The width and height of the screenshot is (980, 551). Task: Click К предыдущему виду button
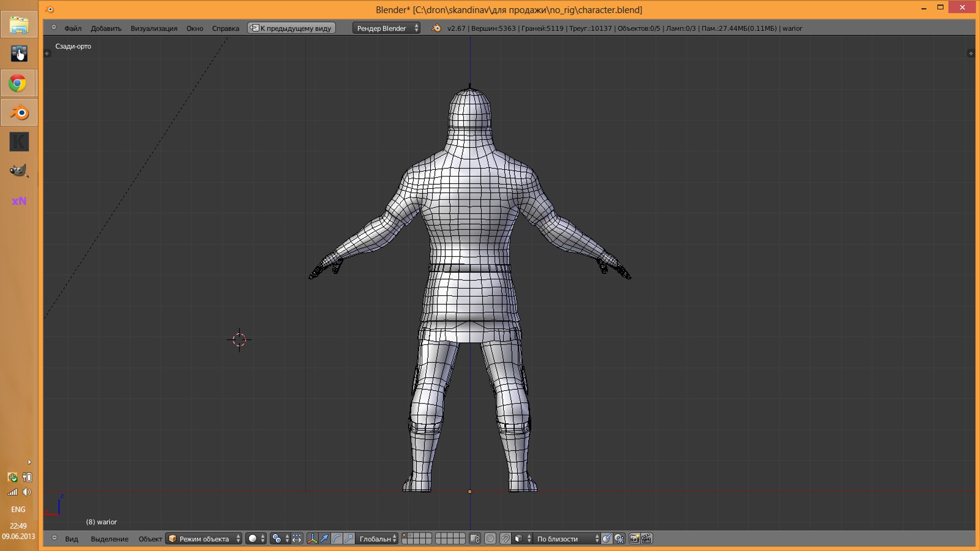pyautogui.click(x=291, y=28)
